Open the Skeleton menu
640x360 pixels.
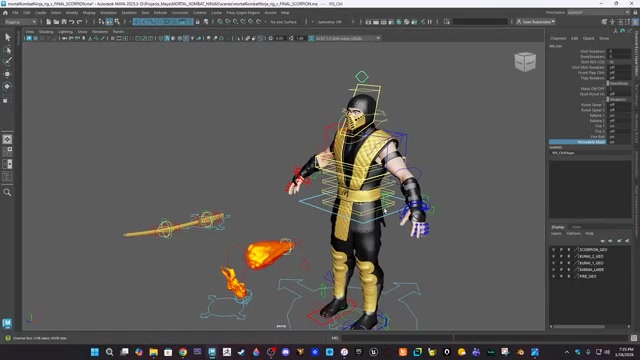tap(129, 13)
